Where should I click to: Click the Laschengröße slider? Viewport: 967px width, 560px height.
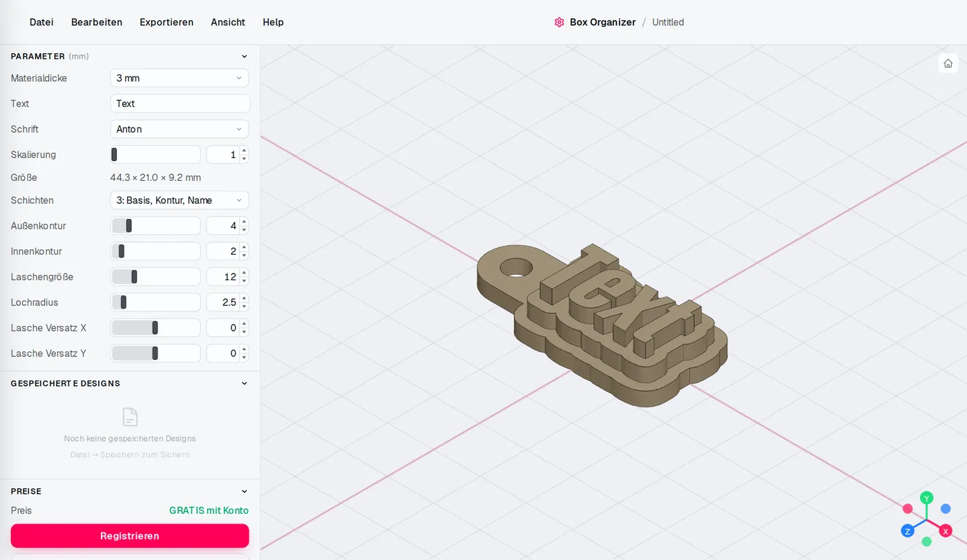155,277
